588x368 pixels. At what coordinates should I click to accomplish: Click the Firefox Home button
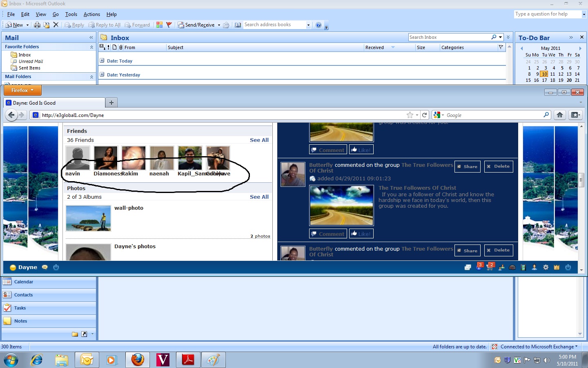[x=560, y=115]
